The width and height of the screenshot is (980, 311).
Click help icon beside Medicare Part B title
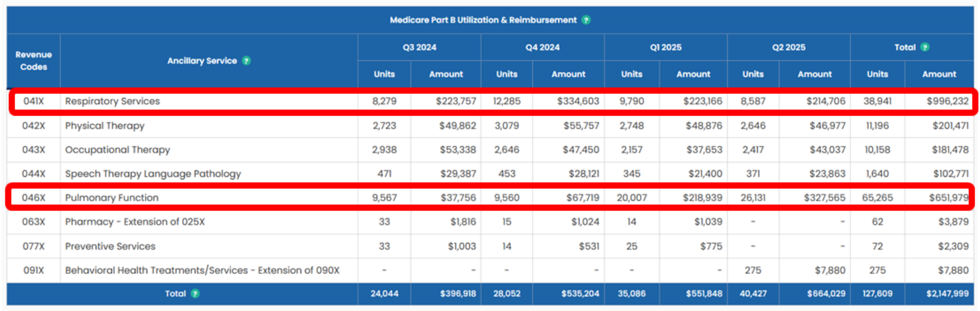tap(586, 20)
